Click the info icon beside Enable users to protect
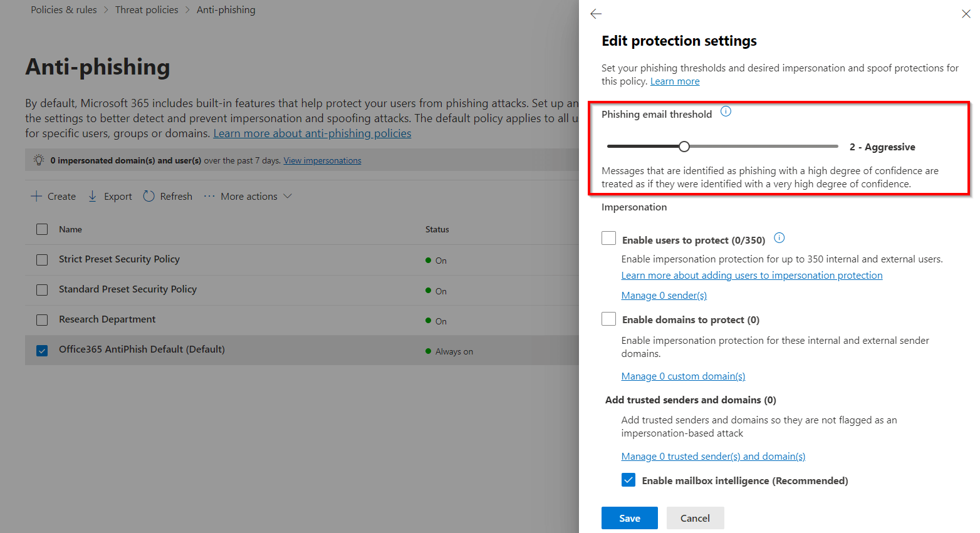Image resolution: width=980 pixels, height=533 pixels. point(779,238)
